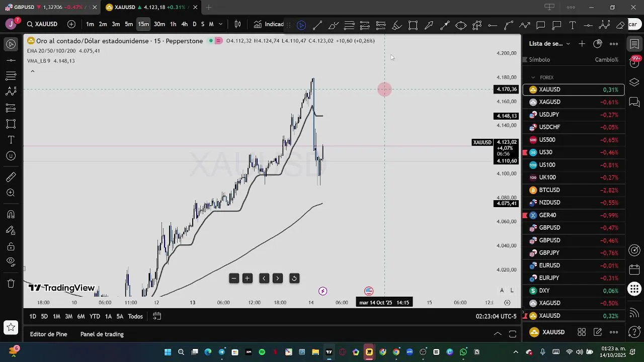Switch to the 30m timeframe
644x362 pixels.
pyautogui.click(x=159, y=24)
